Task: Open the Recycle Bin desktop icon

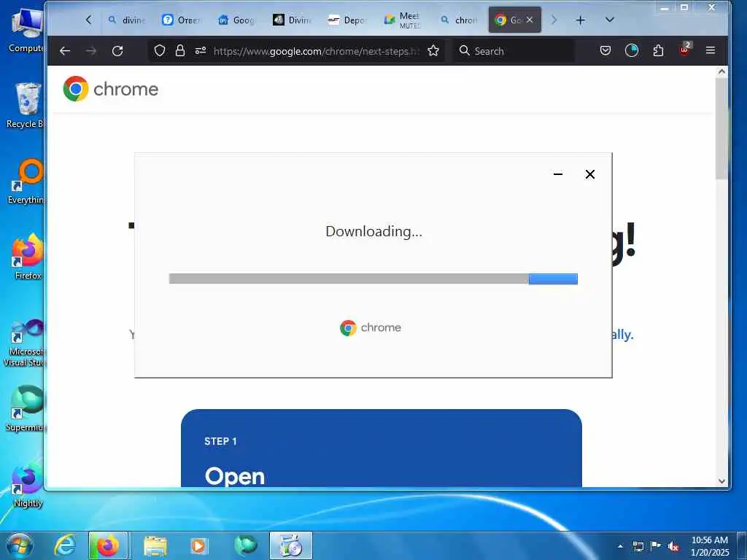Action: 27,106
